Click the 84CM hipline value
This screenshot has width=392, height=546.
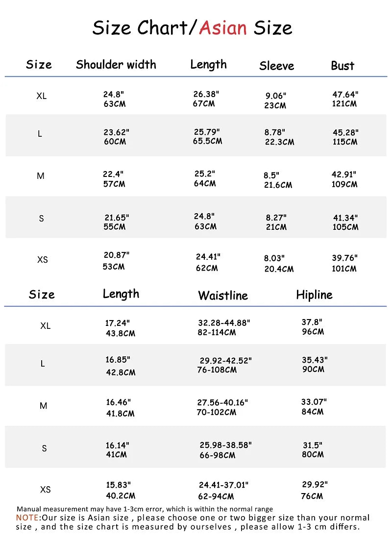tap(313, 412)
